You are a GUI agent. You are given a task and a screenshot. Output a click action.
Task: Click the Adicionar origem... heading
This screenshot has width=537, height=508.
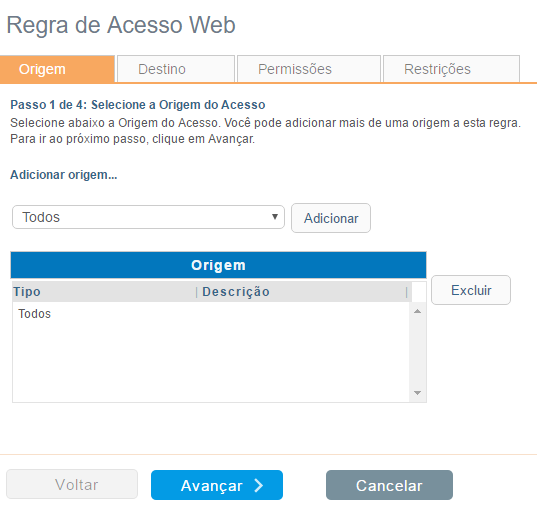point(64,175)
